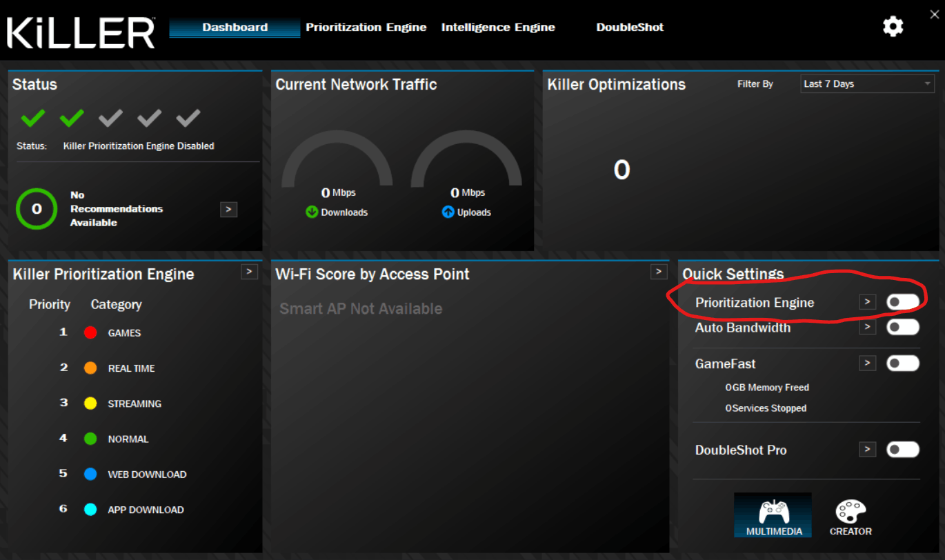Open the Filter By Last 7 Days dropdown
Image resolution: width=945 pixels, height=560 pixels.
tap(868, 83)
